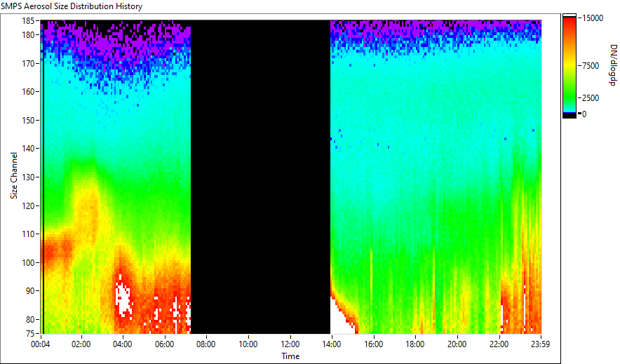The width and height of the screenshot is (620, 364).
Task: Click the Size Channel axis label
Action: [x=14, y=175]
